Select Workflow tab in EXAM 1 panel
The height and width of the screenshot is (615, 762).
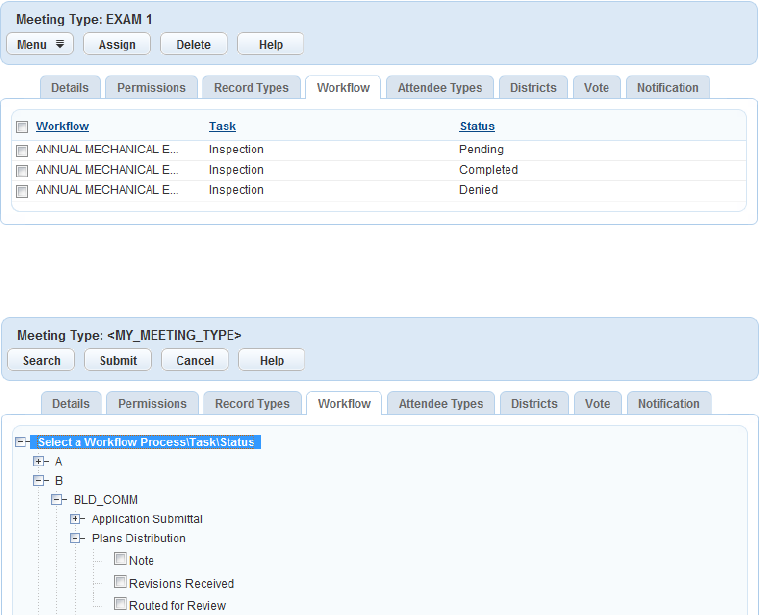[343, 87]
